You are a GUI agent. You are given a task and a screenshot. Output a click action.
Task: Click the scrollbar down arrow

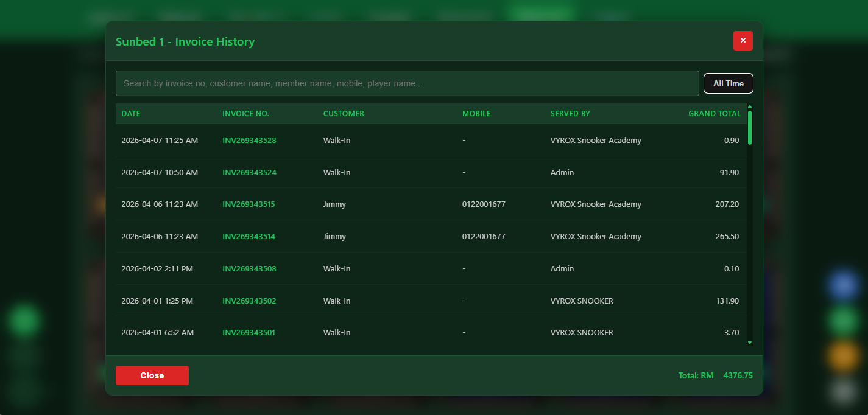[x=749, y=343]
